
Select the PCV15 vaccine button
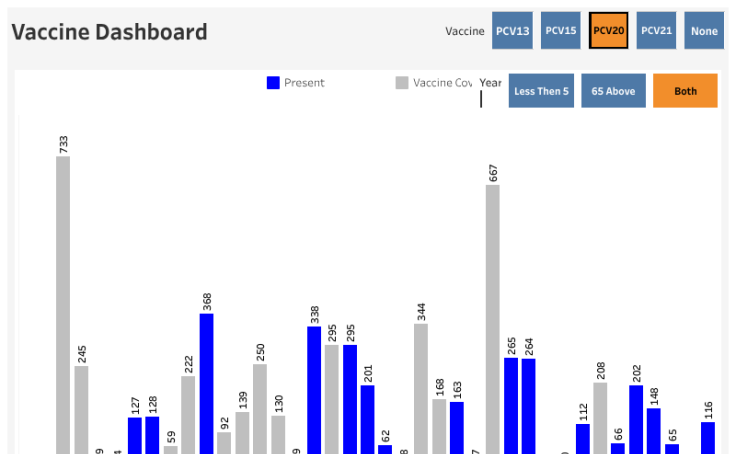coord(560,31)
